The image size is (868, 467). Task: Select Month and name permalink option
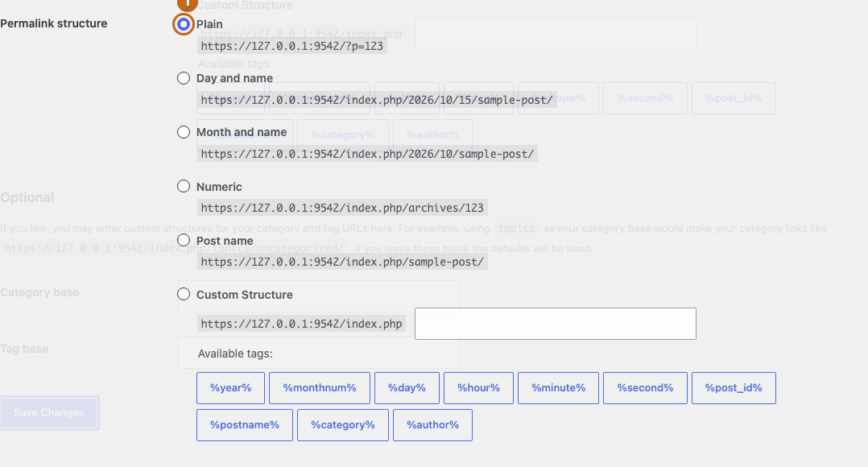[x=184, y=132]
